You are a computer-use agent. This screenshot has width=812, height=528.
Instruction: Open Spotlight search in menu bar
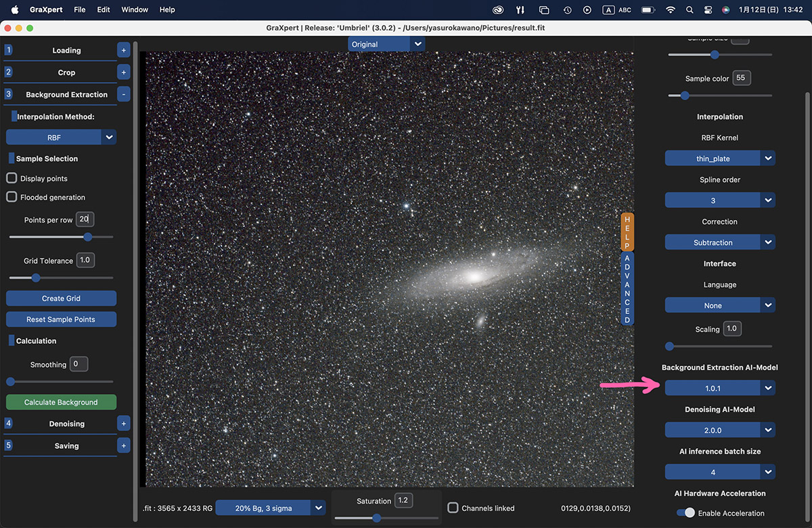690,9
